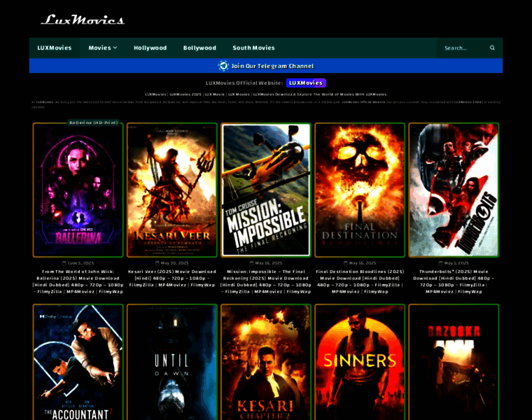Open the Bollywood category
This screenshot has width=532, height=420.
(199, 48)
